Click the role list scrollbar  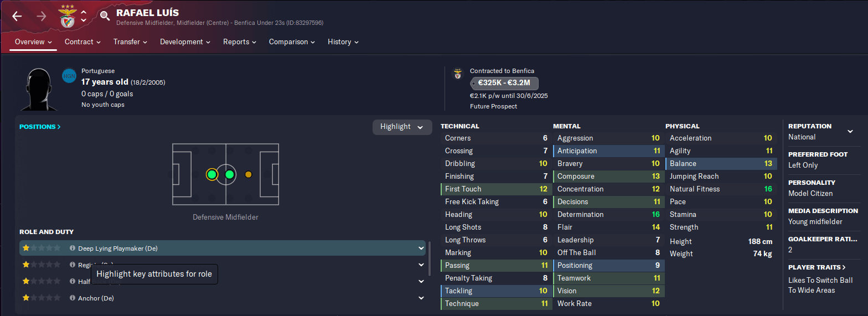[x=430, y=258]
